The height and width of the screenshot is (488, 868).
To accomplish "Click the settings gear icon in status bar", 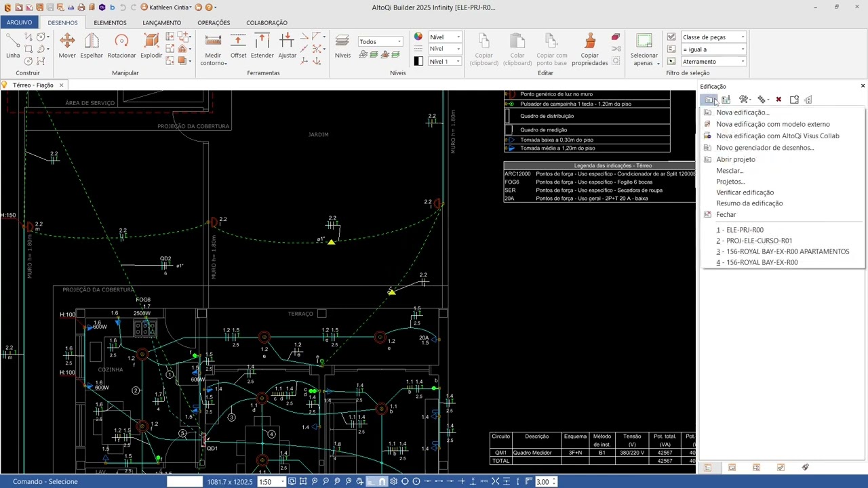I will pyautogui.click(x=394, y=482).
